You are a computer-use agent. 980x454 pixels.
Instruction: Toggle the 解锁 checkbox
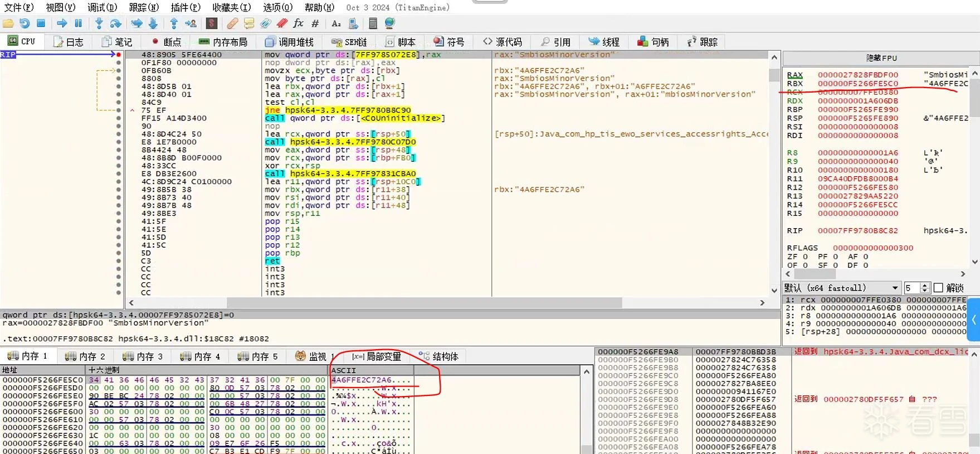(938, 288)
